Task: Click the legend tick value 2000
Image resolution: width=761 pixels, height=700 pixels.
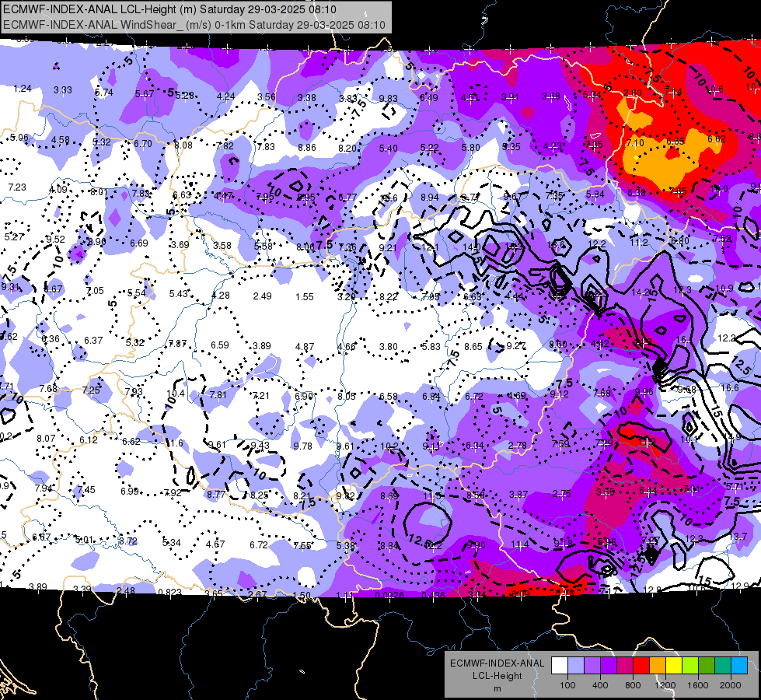Action: pyautogui.click(x=730, y=685)
